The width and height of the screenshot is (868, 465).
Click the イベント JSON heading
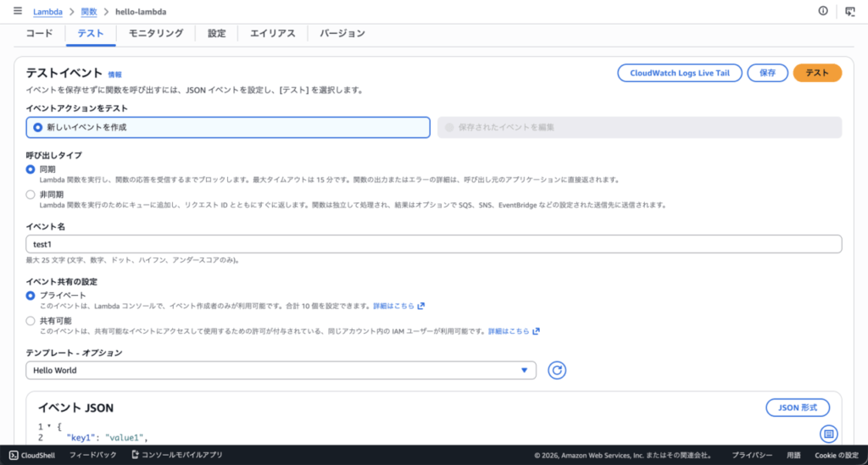[75, 408]
